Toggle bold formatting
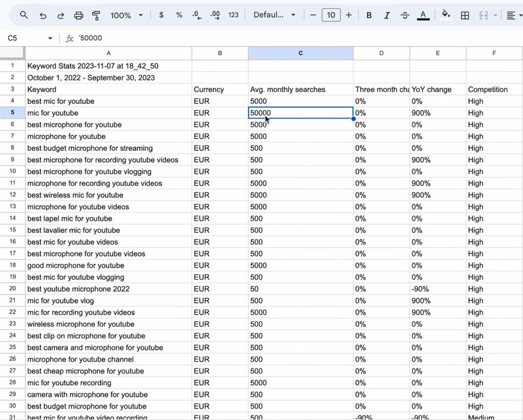523x420 pixels. coord(369,15)
